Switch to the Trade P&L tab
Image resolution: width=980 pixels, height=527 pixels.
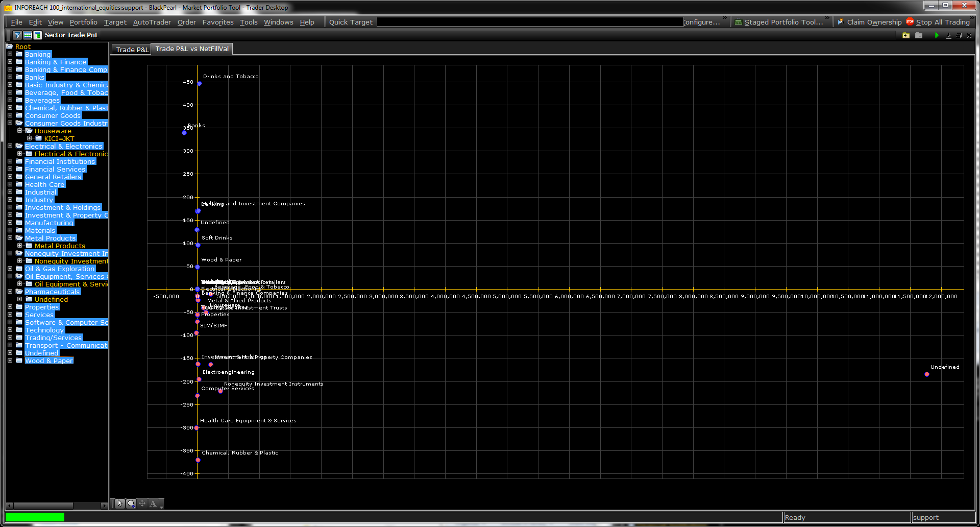point(132,50)
